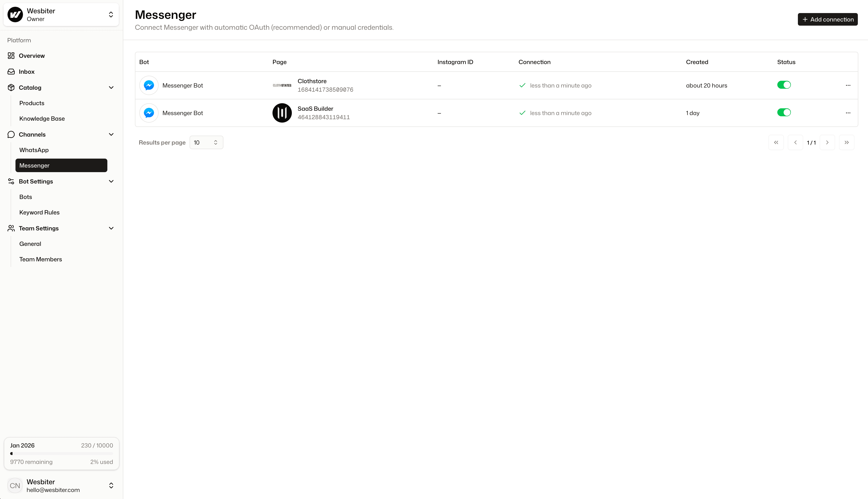Disable the Clothstore connection status toggle
Image resolution: width=868 pixels, height=499 pixels.
(x=784, y=85)
